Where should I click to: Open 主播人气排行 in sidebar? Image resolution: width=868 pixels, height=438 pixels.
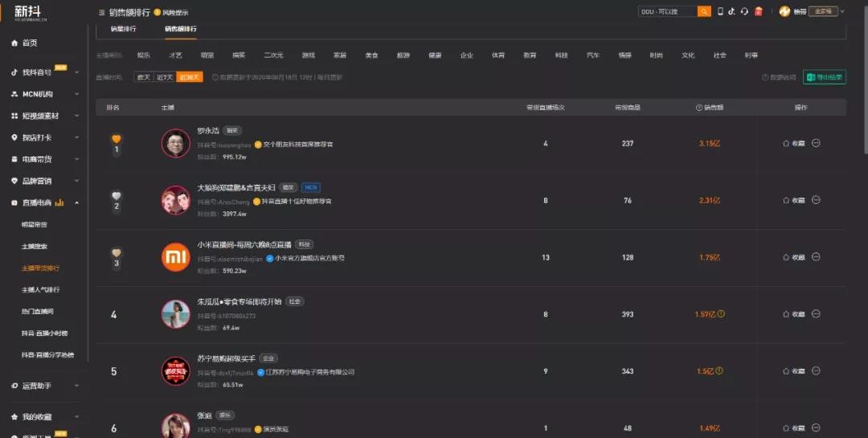(40, 289)
